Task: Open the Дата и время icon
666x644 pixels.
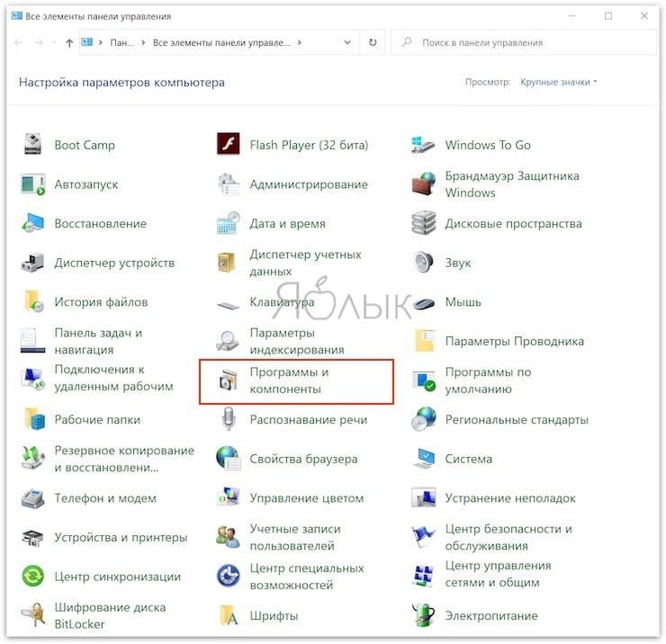Action: point(228,223)
